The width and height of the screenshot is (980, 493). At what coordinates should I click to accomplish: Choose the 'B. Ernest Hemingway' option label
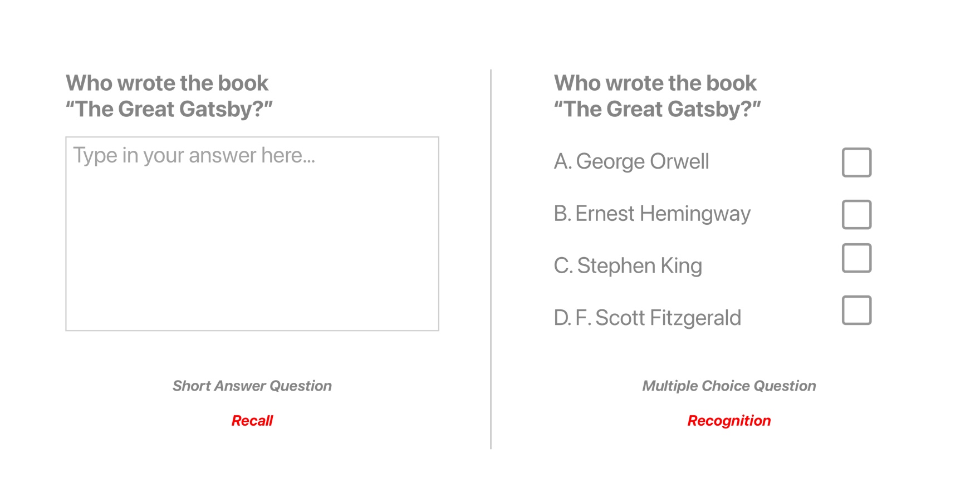click(x=652, y=214)
